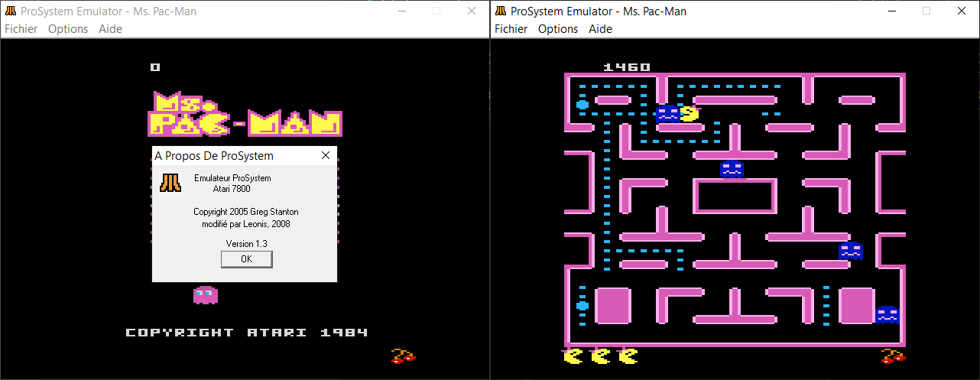Screen dimensions: 980x380
Task: Click the lower-left pink square block in maze
Action: [613, 305]
